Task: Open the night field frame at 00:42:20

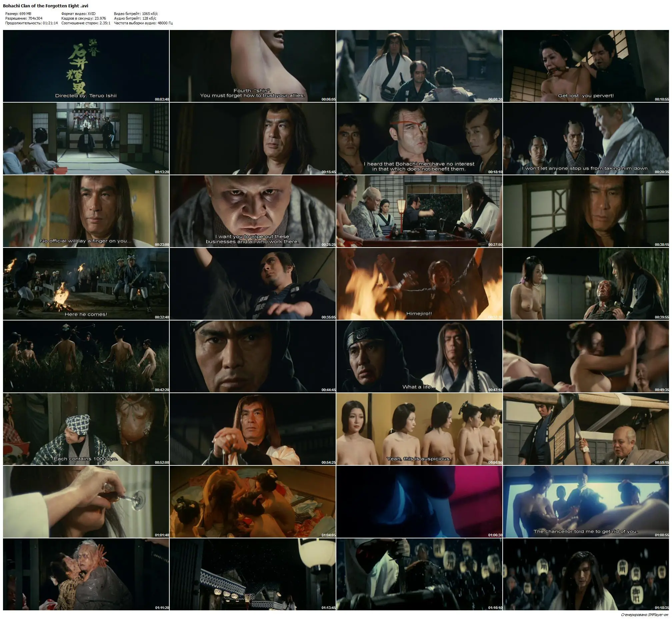Action: [86, 356]
